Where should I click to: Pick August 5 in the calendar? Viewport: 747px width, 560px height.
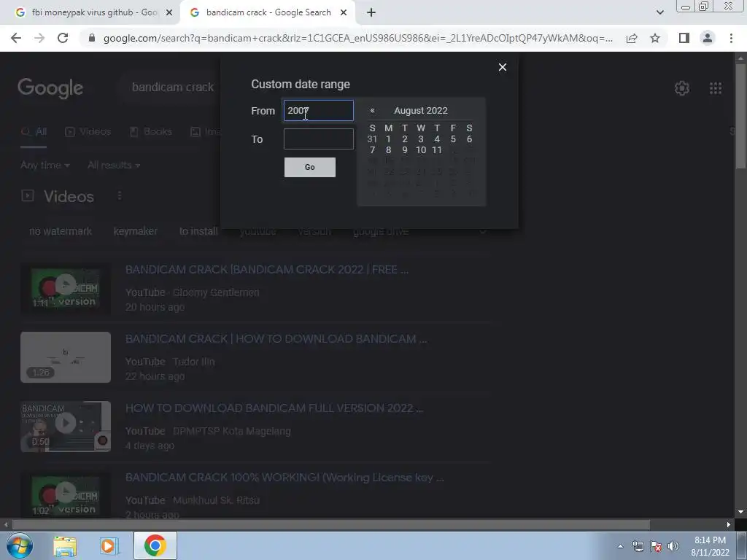453,139
